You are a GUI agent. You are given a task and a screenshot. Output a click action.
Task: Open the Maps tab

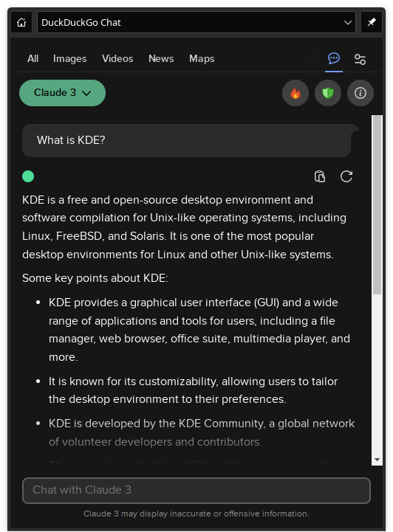coord(202,59)
